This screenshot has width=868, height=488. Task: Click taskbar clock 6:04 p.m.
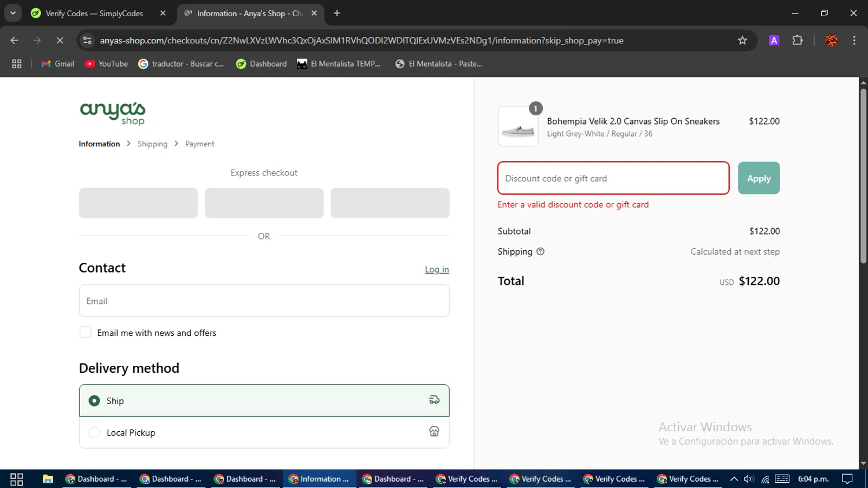click(813, 479)
